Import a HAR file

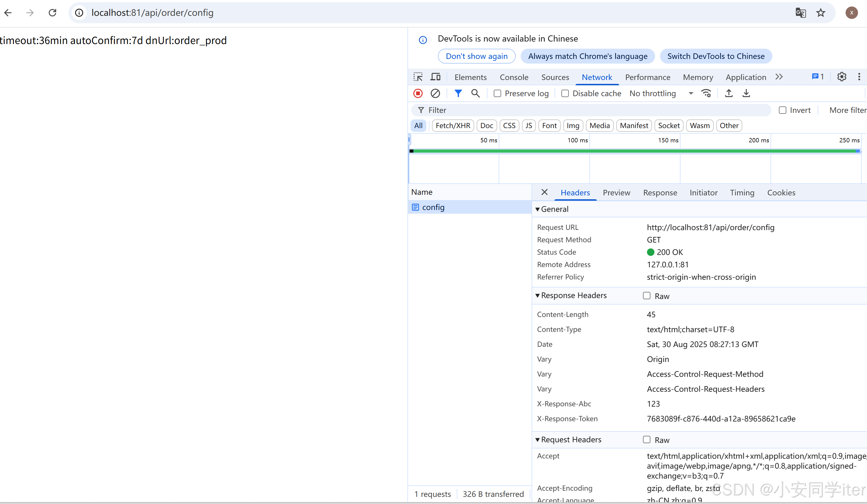[729, 93]
